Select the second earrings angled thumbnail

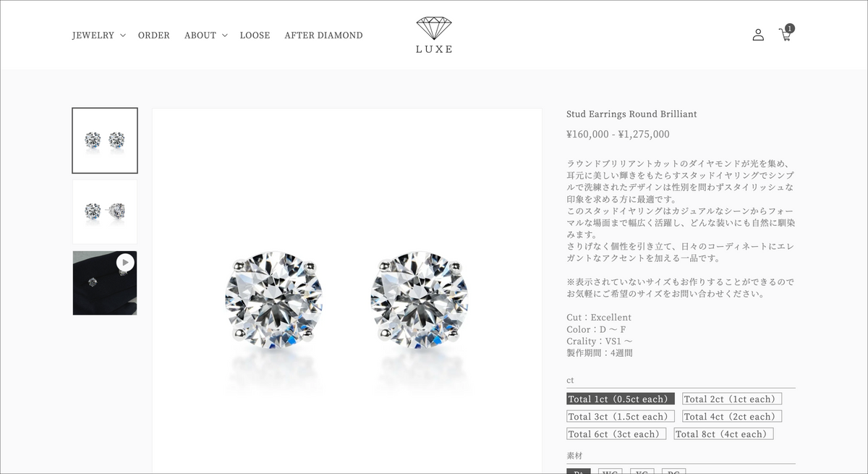pos(105,212)
